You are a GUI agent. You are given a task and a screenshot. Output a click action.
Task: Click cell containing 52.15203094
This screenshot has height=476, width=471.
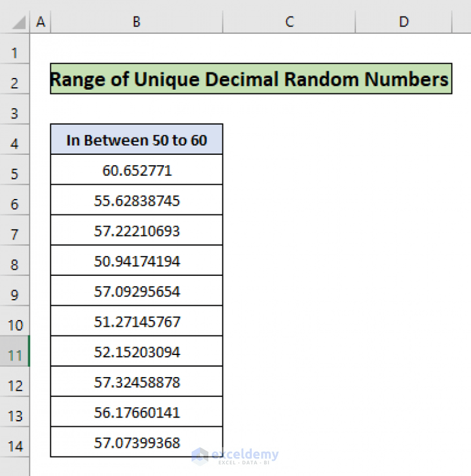click(136, 351)
